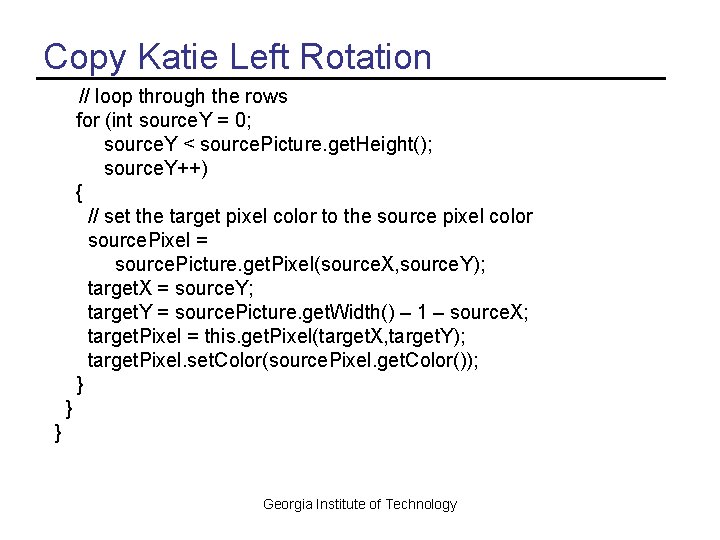Click the line "targetPixel = this.getPixel(targetX,targetY);"

tap(276, 336)
